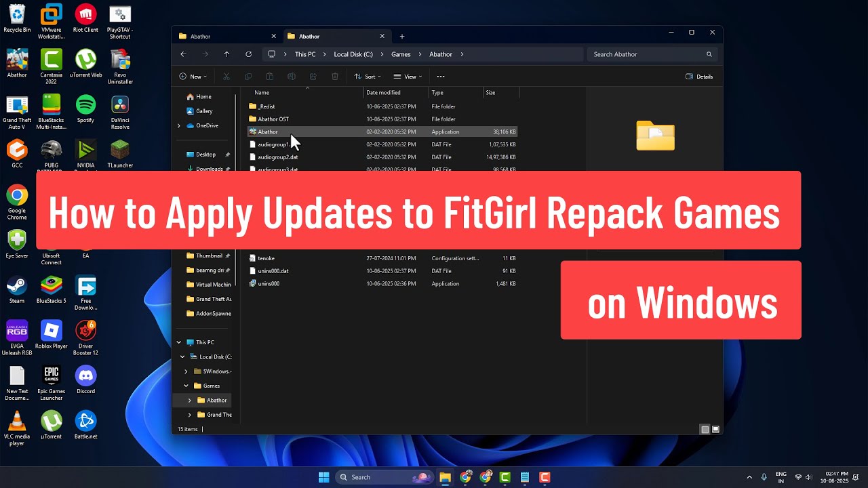Open New item dropdown
Image resolution: width=868 pixels, height=488 pixels.
(x=193, y=77)
